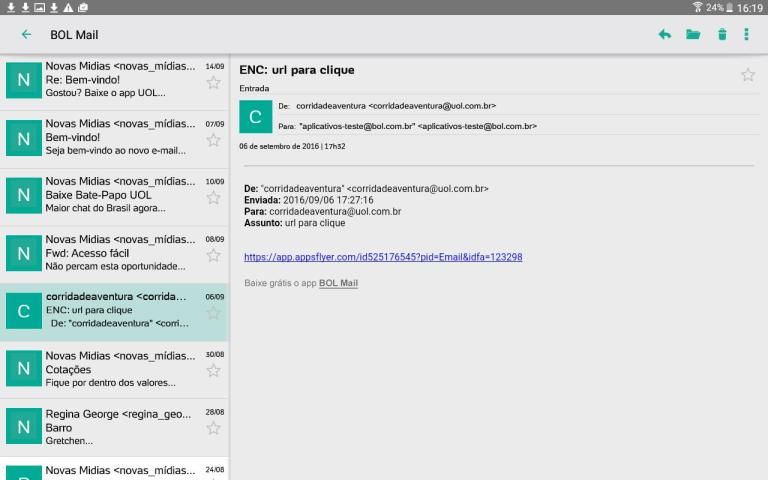Open the appsflyer.com URL link
The height and width of the screenshot is (480, 768).
[383, 257]
